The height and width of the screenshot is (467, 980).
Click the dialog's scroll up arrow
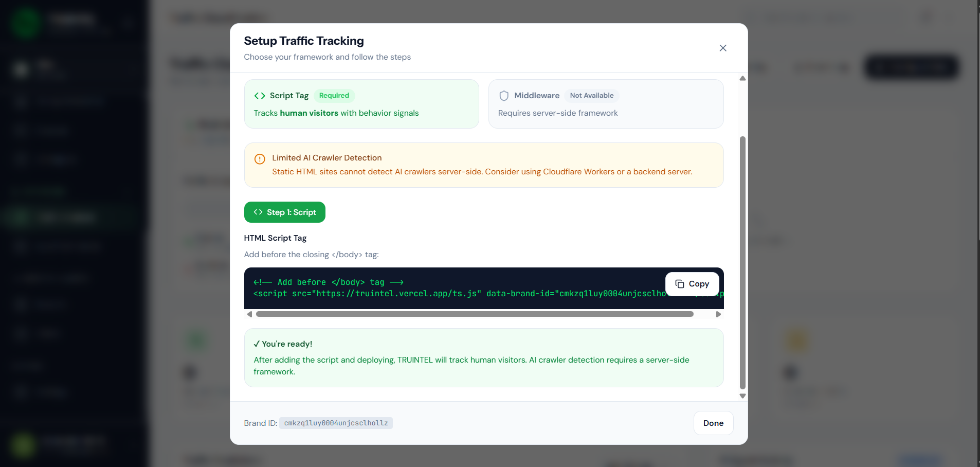pyautogui.click(x=742, y=79)
